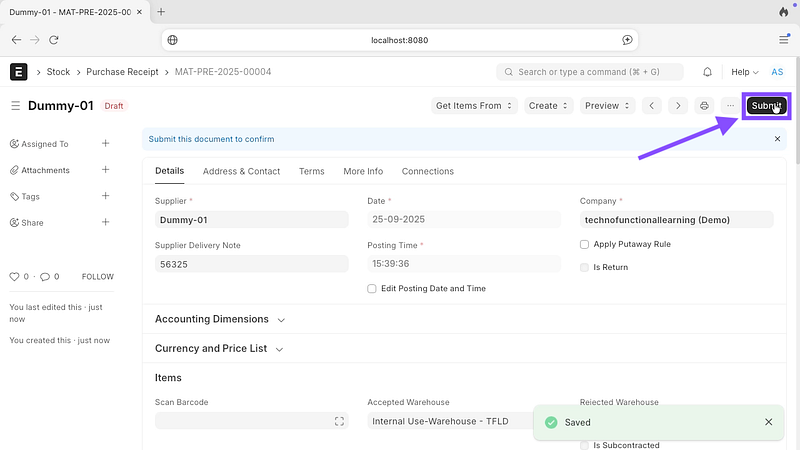This screenshot has width=800, height=450.
Task: Switch to the Address & Contact tab
Action: pyautogui.click(x=241, y=171)
